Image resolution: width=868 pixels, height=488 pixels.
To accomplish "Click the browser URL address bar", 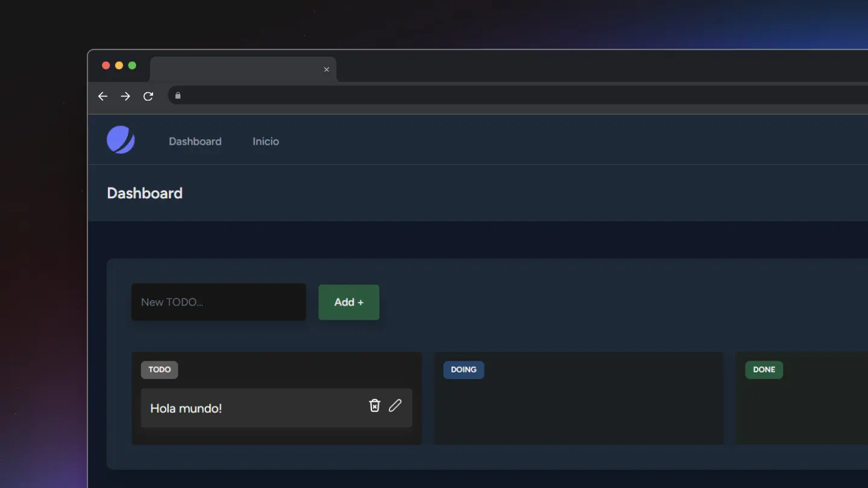I will coord(482,96).
